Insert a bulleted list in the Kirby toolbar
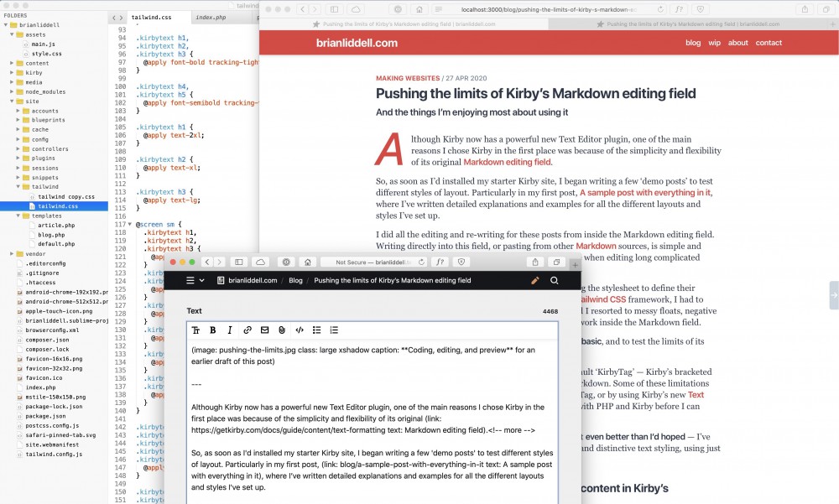 [x=317, y=330]
